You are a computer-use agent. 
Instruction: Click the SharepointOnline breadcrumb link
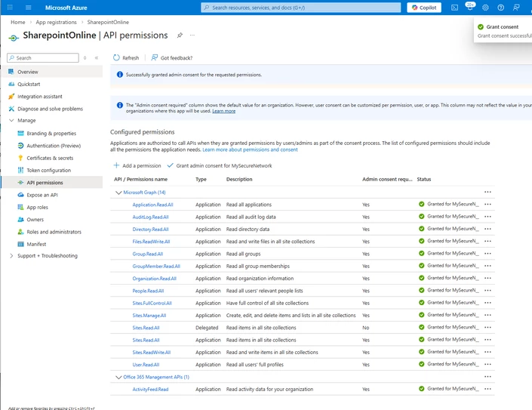(x=108, y=22)
